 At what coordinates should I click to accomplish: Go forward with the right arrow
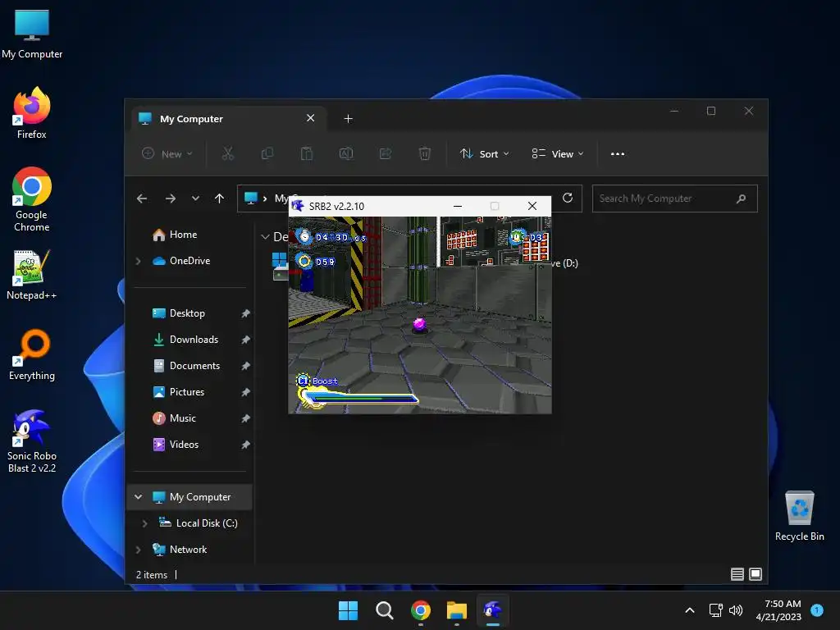pos(171,199)
